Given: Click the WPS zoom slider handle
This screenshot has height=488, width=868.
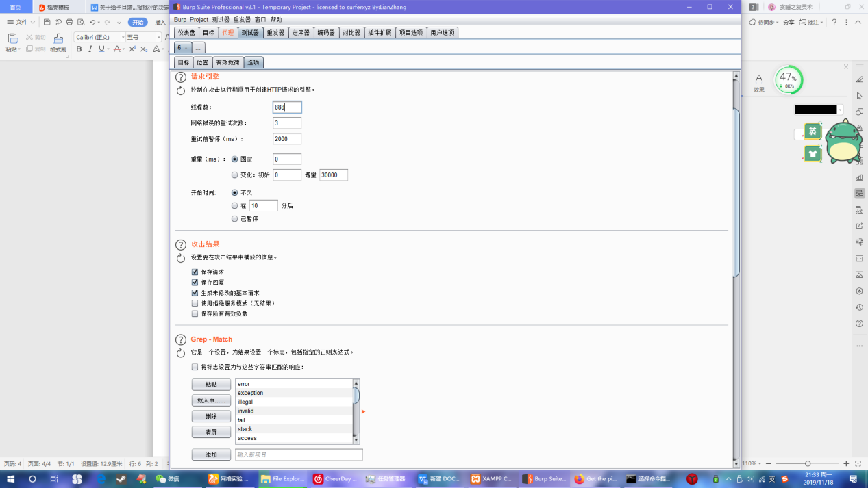Looking at the screenshot, I should [808, 463].
